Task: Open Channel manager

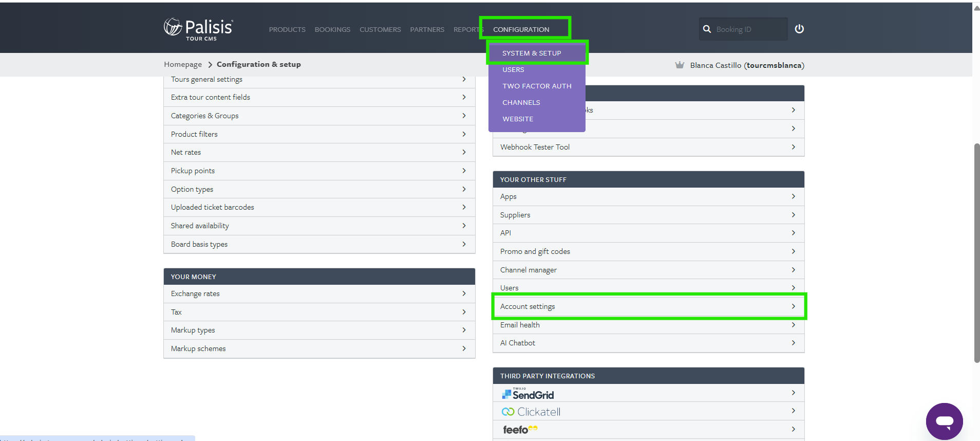Action: pyautogui.click(x=648, y=270)
